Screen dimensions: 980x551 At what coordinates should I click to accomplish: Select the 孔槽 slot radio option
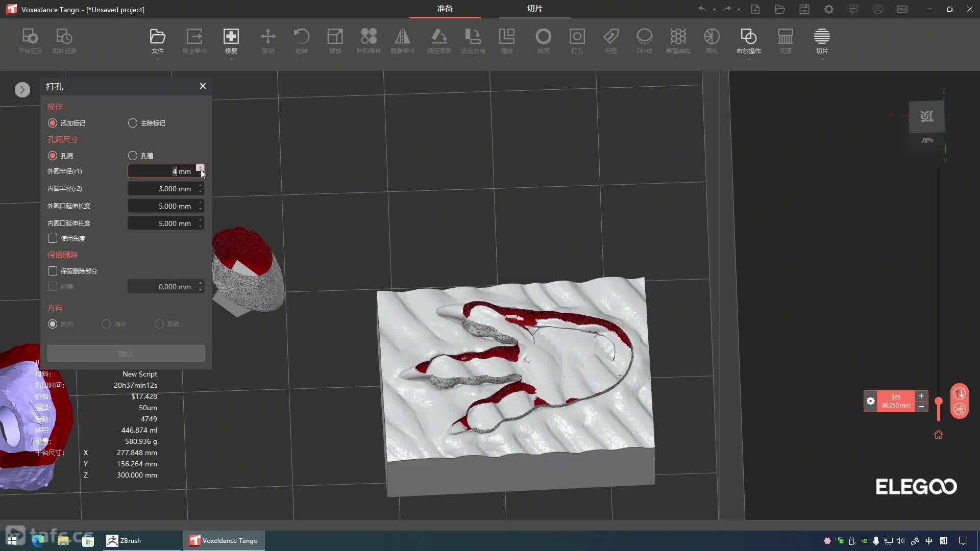pyautogui.click(x=133, y=156)
